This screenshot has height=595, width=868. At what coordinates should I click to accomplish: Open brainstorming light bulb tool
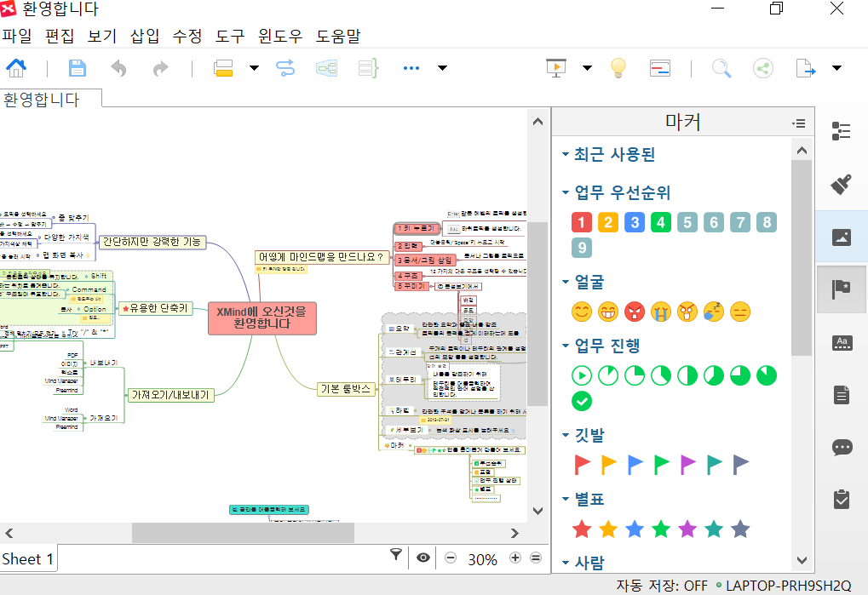618,68
